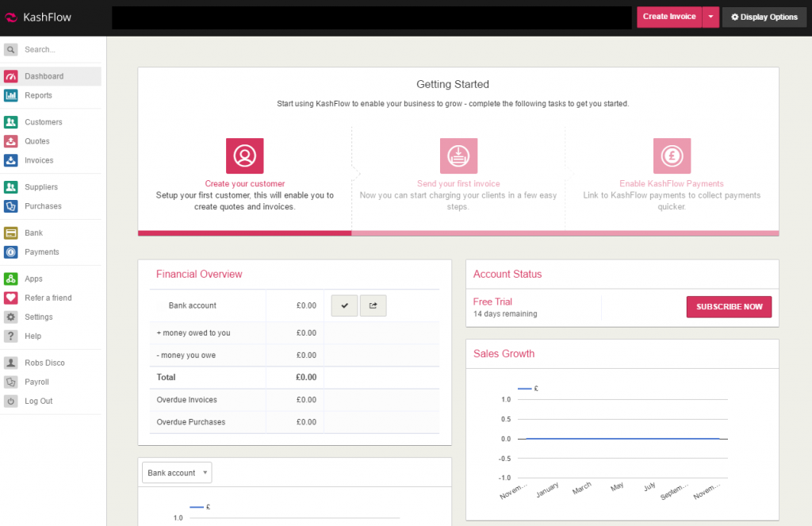Click the Create your customer link
The image size is (812, 526).
245,183
